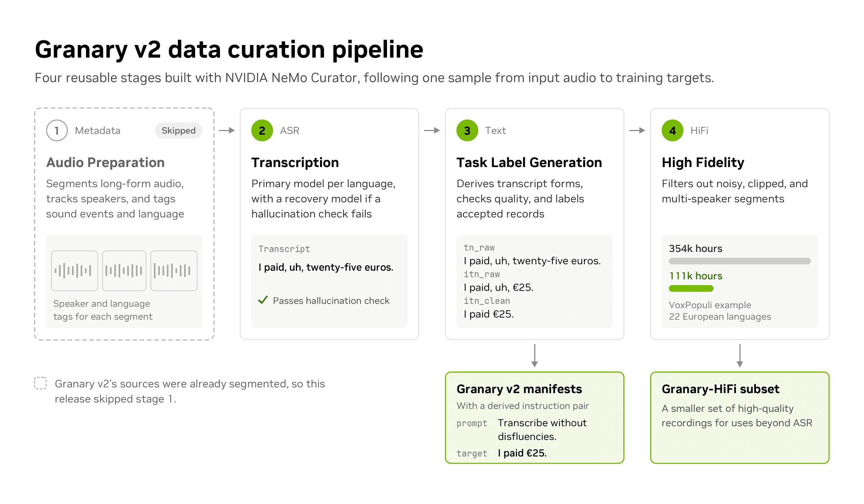This screenshot has height=504, width=864.
Task: Click the prompt label in the manifests box
Action: pyautogui.click(x=472, y=423)
